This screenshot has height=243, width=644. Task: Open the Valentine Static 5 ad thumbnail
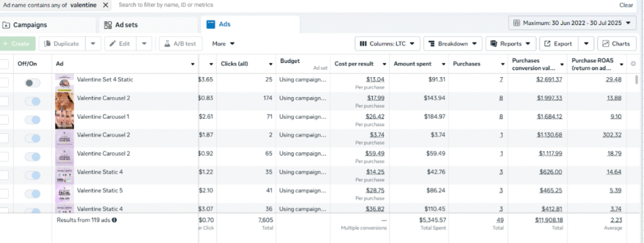65,194
